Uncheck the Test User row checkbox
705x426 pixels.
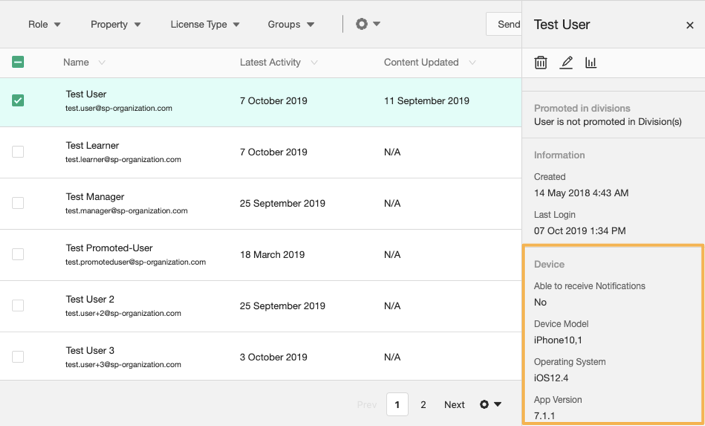[x=18, y=100]
